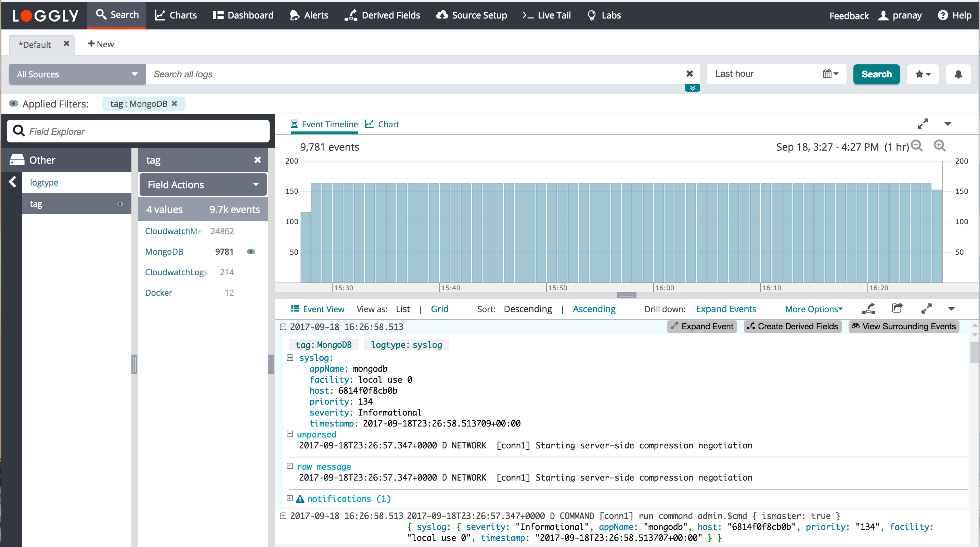Open the Field Actions dropdown
Screen dimensions: 980x547
click(x=203, y=185)
